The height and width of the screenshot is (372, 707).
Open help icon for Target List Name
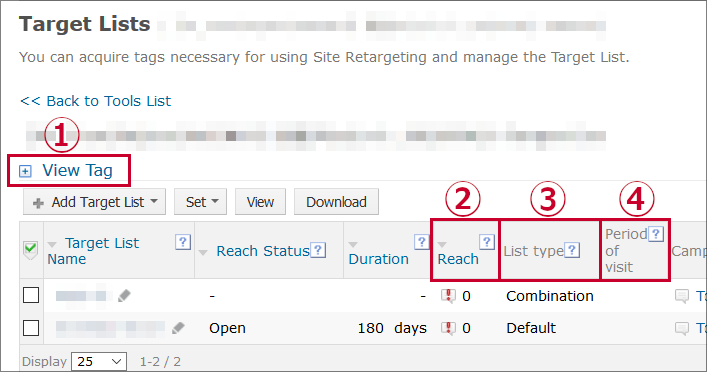coord(183,242)
